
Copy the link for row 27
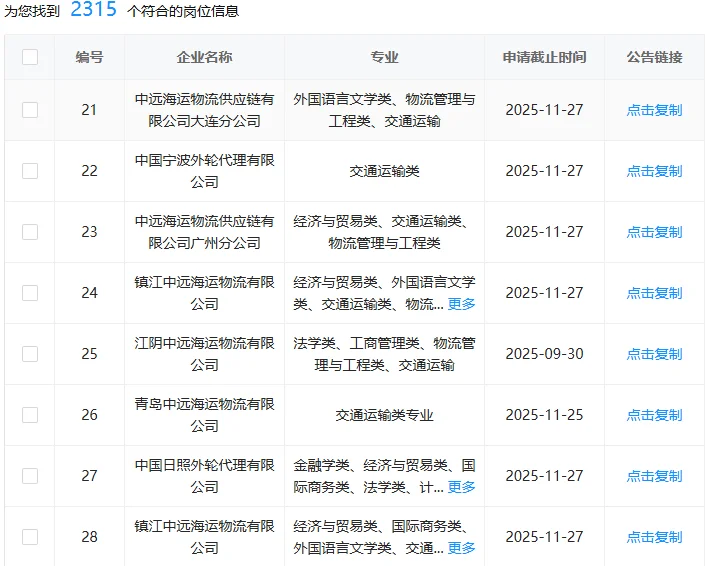point(655,476)
